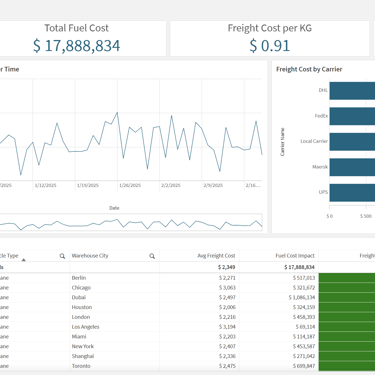
Task: Click the Carrier Name vertical axis title
Action: pos(282,142)
